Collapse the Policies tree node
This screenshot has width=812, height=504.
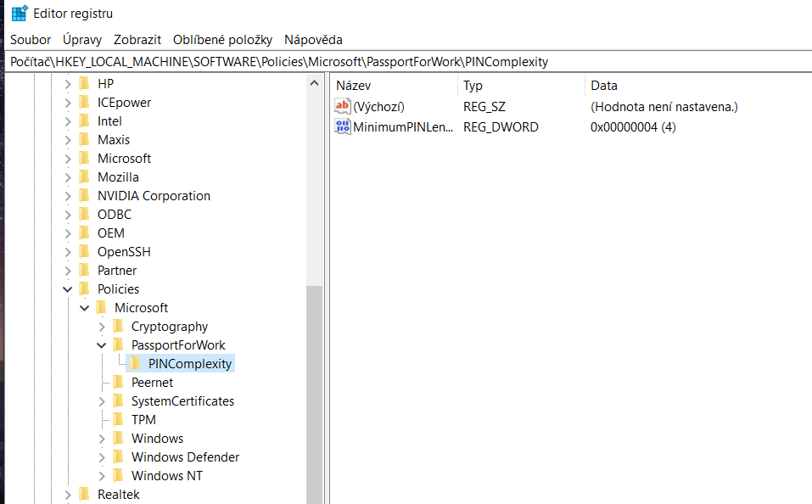(68, 289)
